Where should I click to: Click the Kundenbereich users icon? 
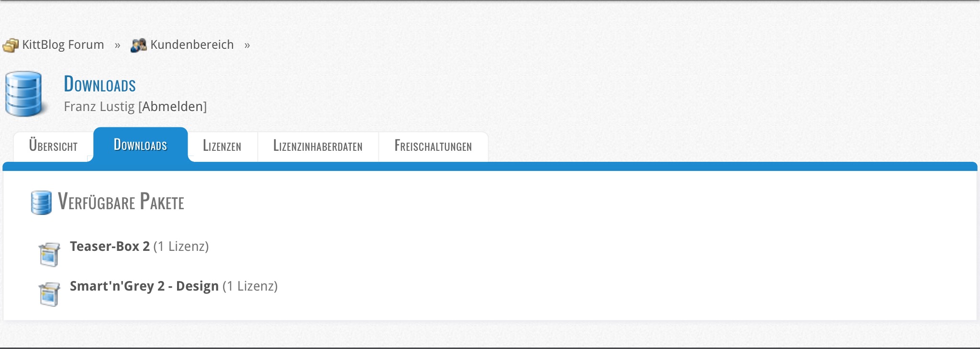(139, 45)
